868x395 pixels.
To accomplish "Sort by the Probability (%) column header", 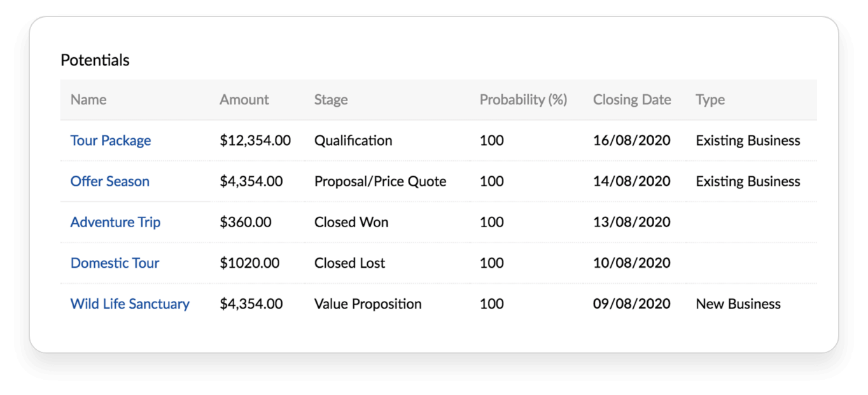I will pyautogui.click(x=523, y=100).
